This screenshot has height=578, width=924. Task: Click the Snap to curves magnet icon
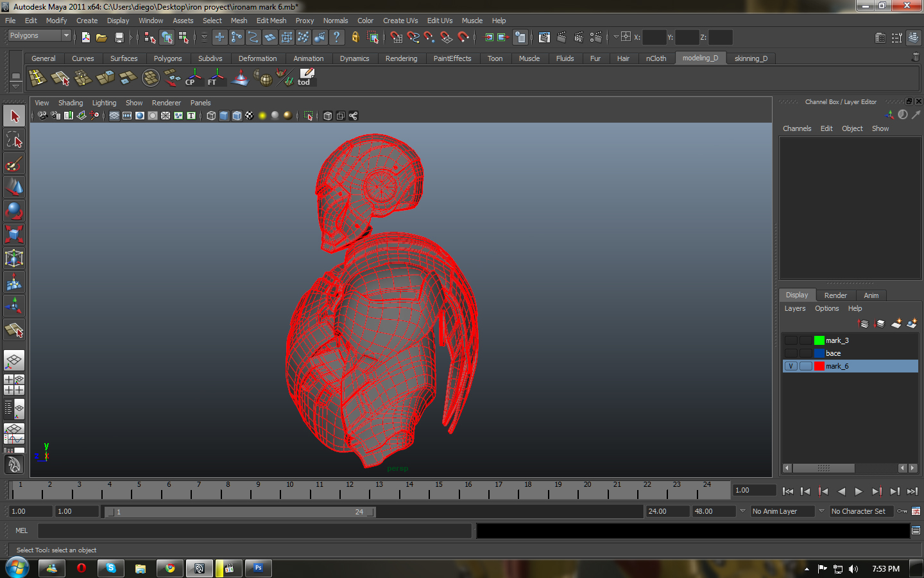pos(413,37)
